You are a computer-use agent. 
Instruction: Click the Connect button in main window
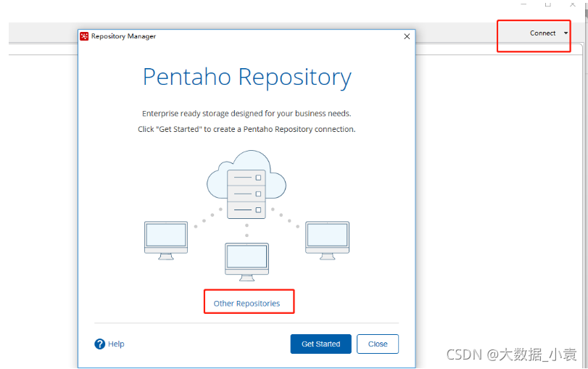click(x=542, y=33)
